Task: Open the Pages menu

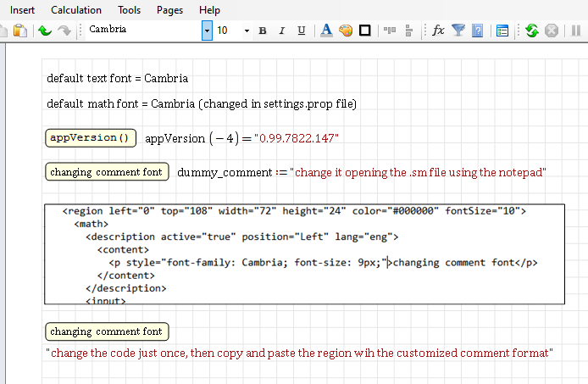Action: [169, 9]
